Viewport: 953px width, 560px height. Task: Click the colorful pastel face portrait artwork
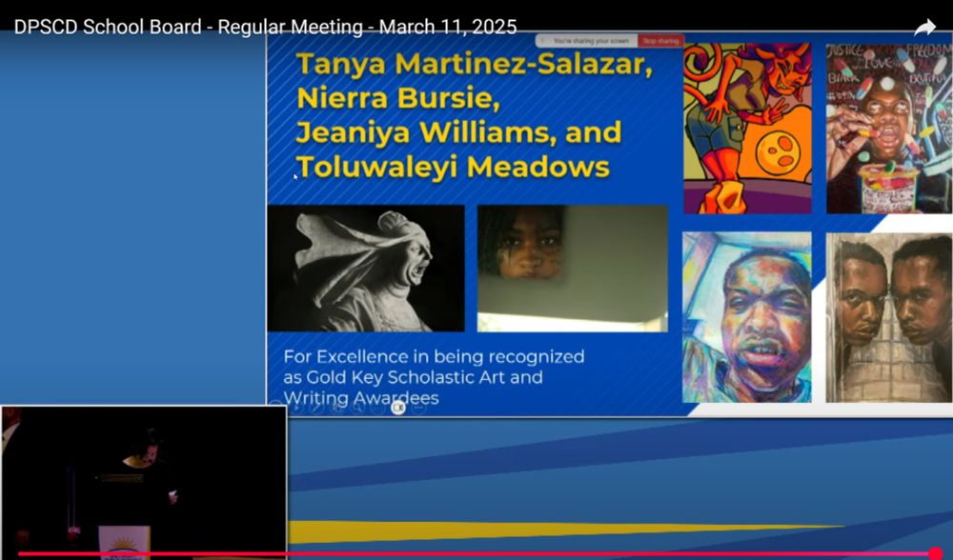tap(746, 317)
